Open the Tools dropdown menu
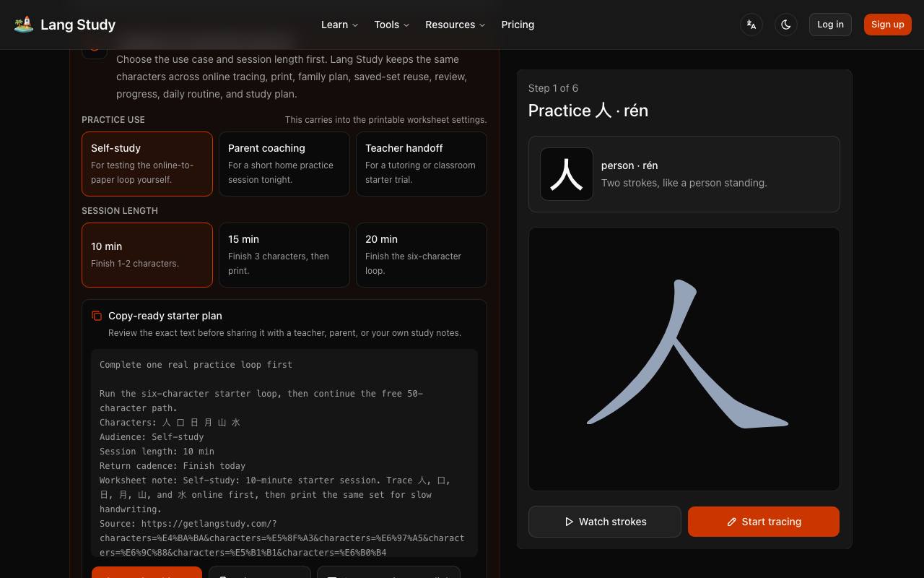The height and width of the screenshot is (578, 924). point(391,25)
